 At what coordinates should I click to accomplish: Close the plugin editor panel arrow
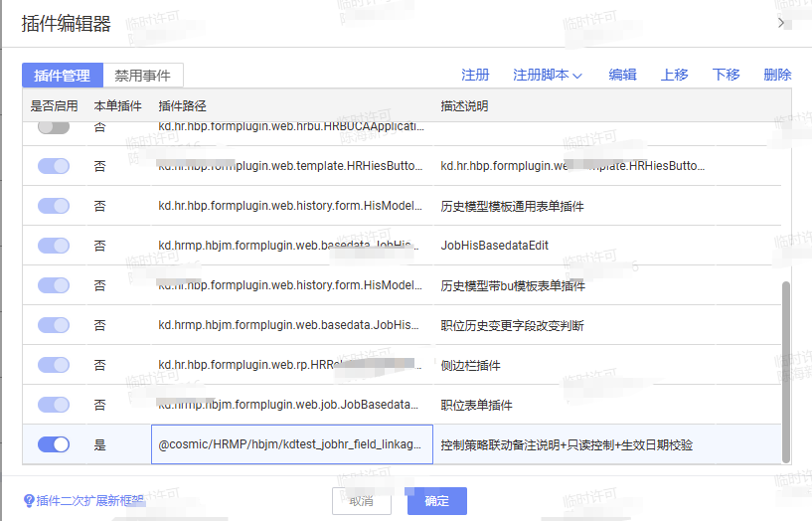tap(781, 23)
